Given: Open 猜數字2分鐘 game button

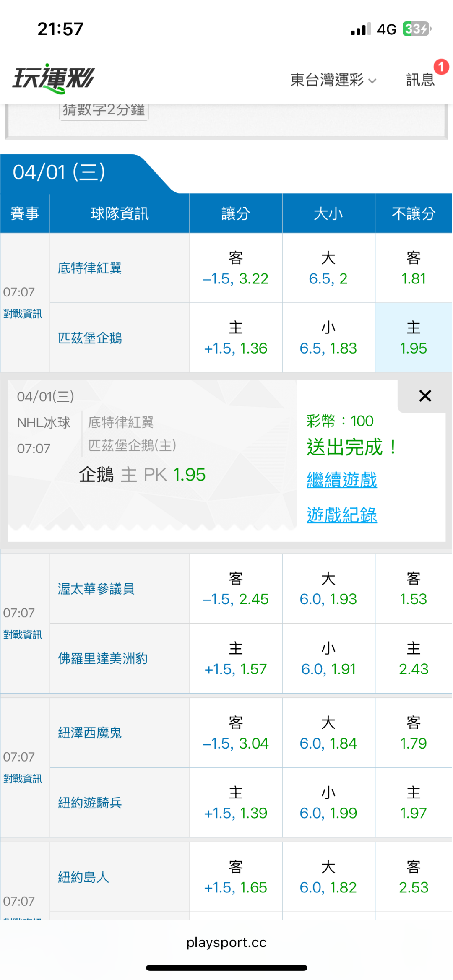Looking at the screenshot, I should tap(104, 110).
